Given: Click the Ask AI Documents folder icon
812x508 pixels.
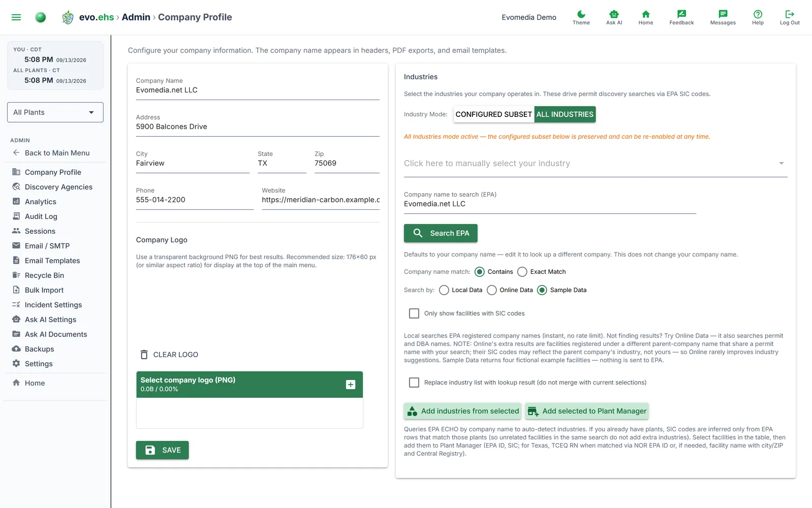Looking at the screenshot, I should pyautogui.click(x=16, y=334).
